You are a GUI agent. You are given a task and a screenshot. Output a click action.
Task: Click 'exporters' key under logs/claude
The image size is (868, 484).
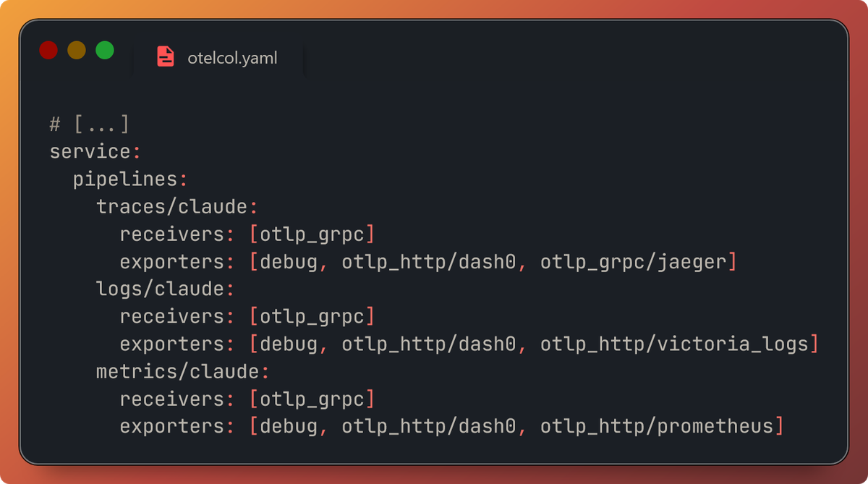coord(172,344)
